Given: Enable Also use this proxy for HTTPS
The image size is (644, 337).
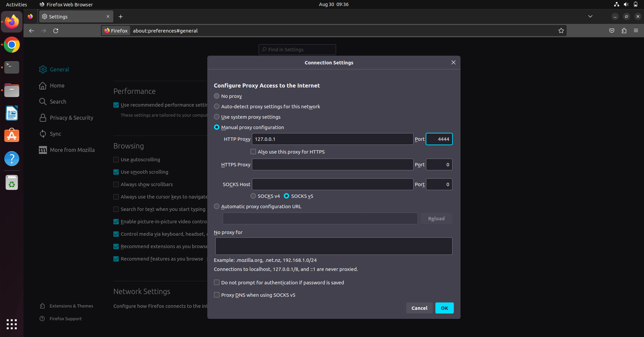Looking at the screenshot, I should (253, 152).
